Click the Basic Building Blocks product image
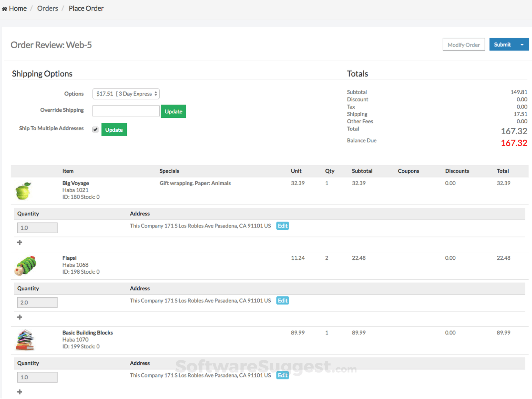532x399 pixels. (25, 339)
